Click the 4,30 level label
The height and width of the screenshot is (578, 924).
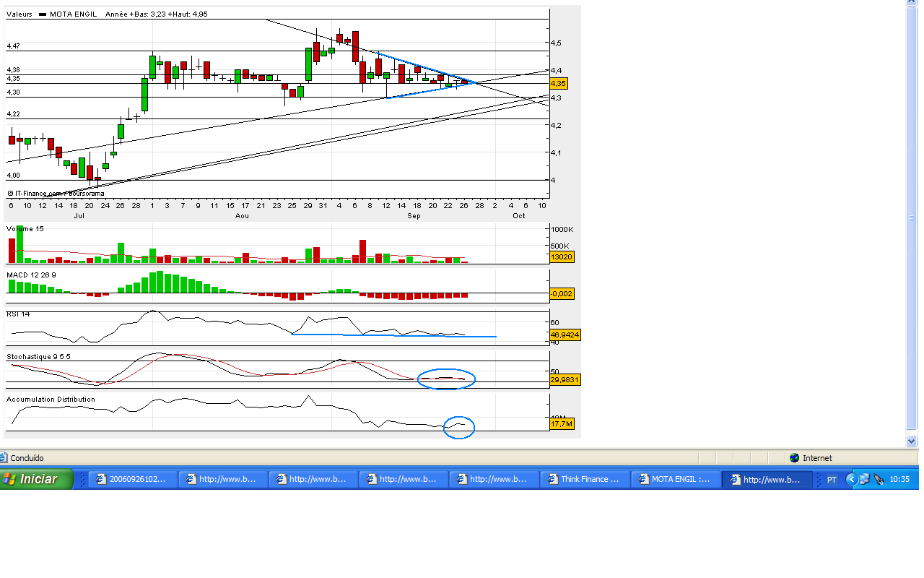[x=13, y=92]
